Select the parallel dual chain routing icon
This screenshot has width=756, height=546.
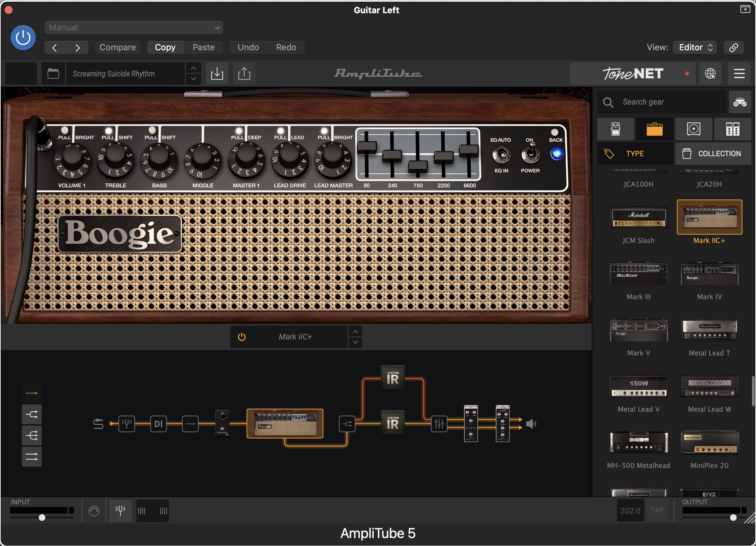(x=32, y=457)
